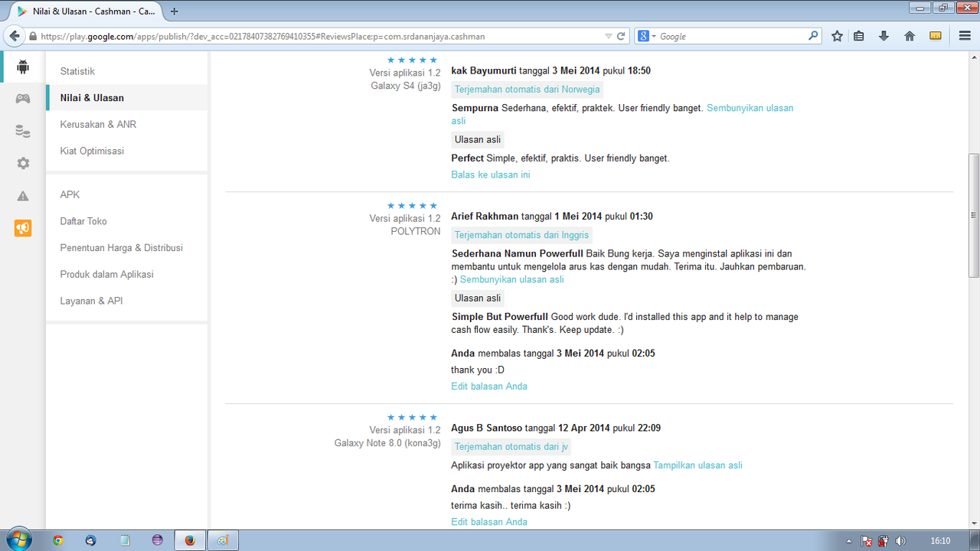Open Daftar Toko section
980x551 pixels.
click(x=83, y=221)
